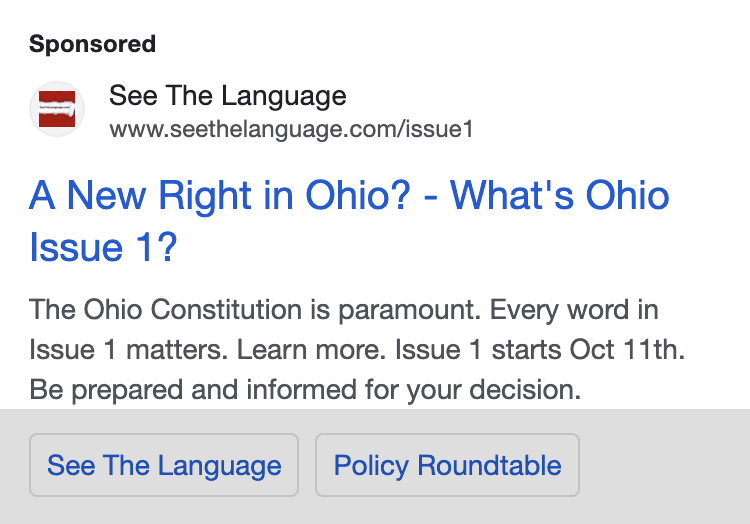750x524 pixels.
Task: Open the "Policy Roundtable" sitelink button
Action: pos(447,465)
